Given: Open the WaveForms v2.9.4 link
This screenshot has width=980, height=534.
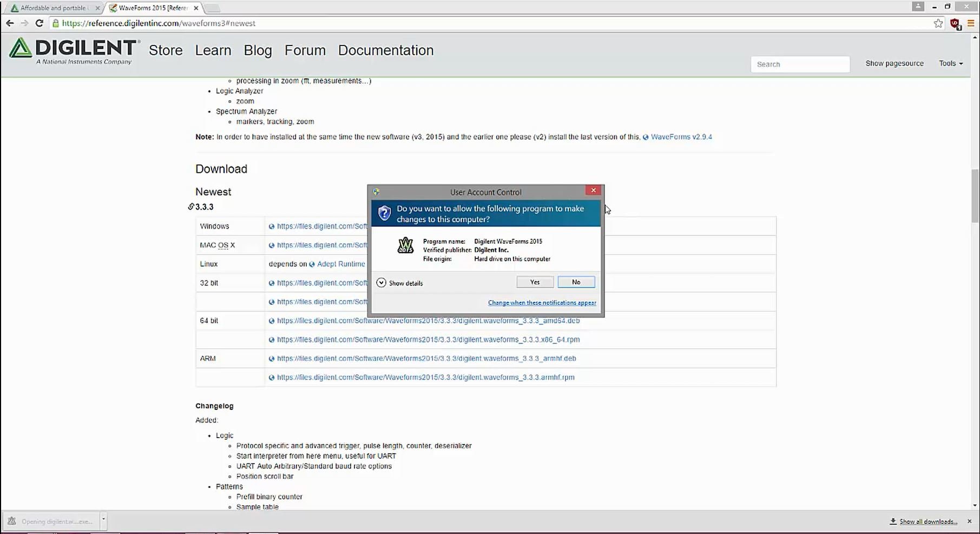Looking at the screenshot, I should tap(681, 137).
